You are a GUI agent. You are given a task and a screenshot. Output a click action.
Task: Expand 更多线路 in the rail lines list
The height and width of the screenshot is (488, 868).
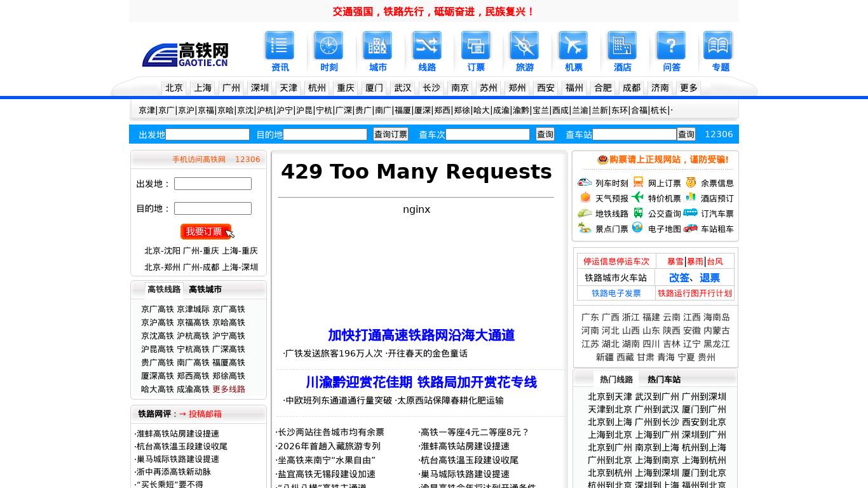229,390
